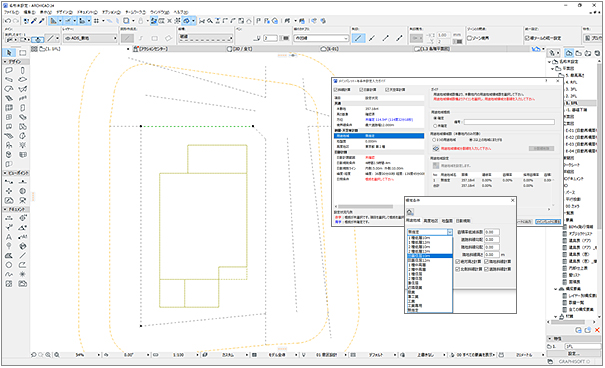Switch to the 3D / 全て view tab
Image resolution: width=605 pixels, height=368 pixels.
241,49
